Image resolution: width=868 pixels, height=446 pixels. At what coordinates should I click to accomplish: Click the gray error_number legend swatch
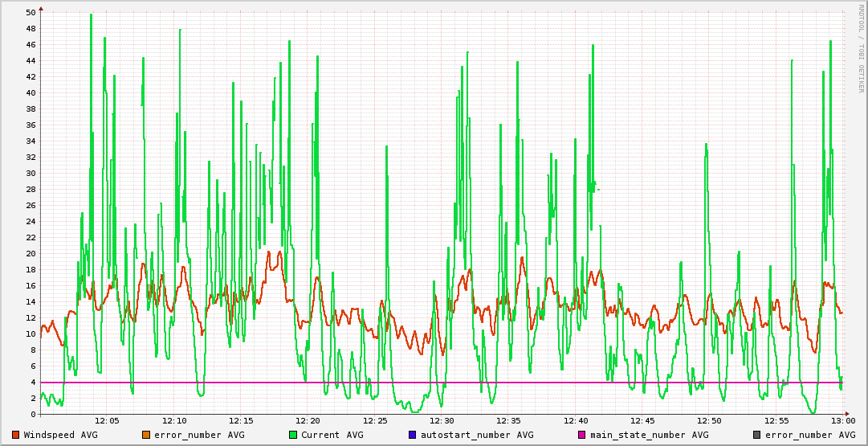pyautogui.click(x=757, y=435)
